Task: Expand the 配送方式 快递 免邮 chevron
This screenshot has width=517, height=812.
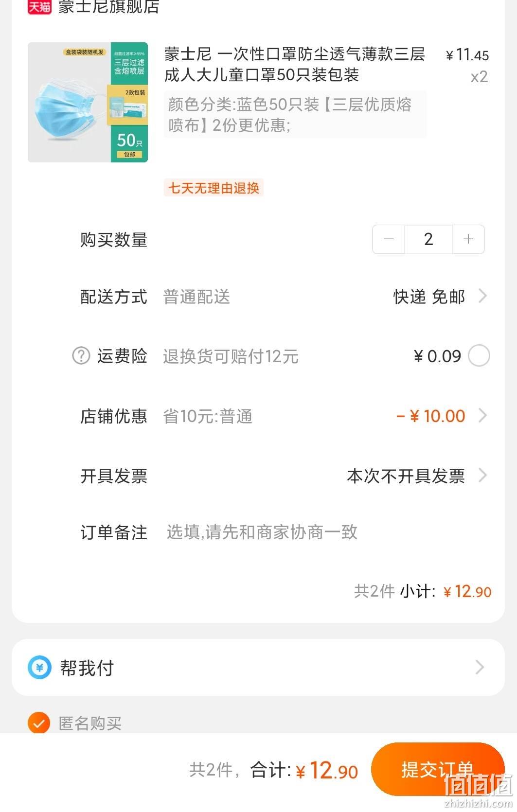Action: 482,296
